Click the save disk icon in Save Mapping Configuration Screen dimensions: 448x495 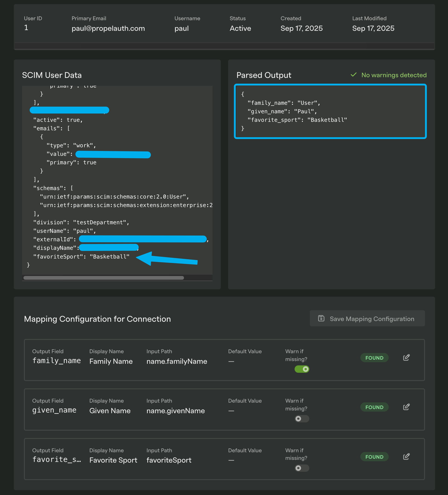click(321, 319)
